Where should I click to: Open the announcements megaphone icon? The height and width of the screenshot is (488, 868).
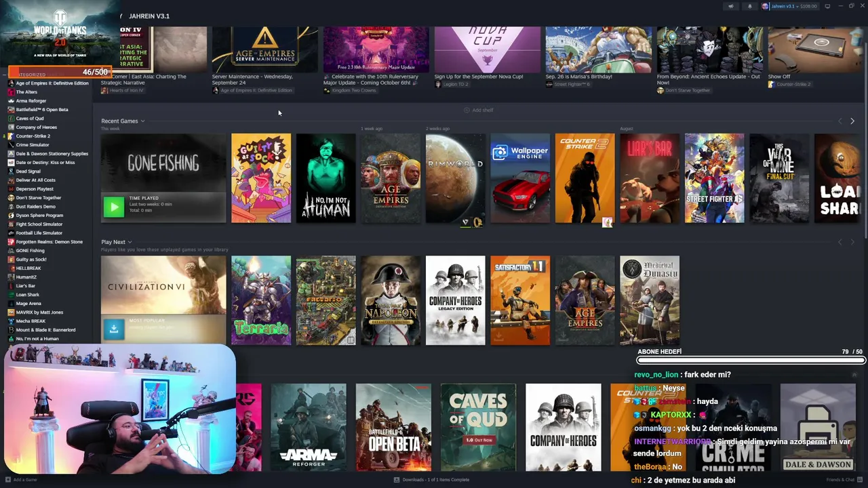click(x=730, y=6)
